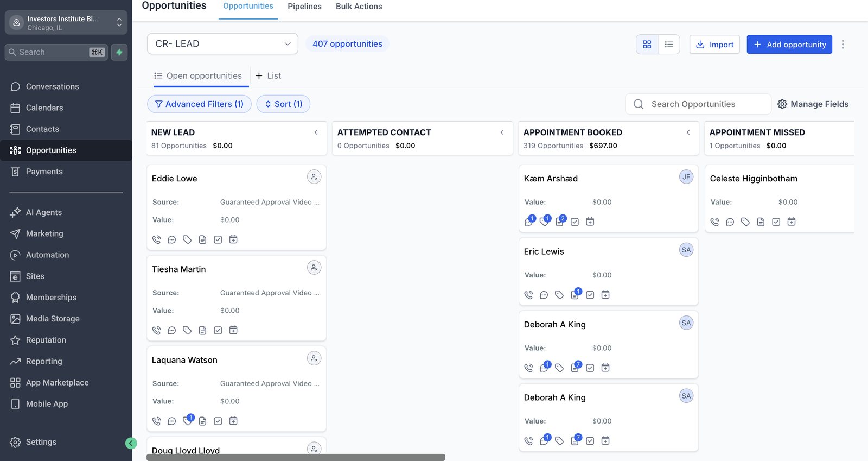Viewport: 868px width, 461px height.
Task: Open tag icon with badge on Laquana Watson card
Action: 188,420
